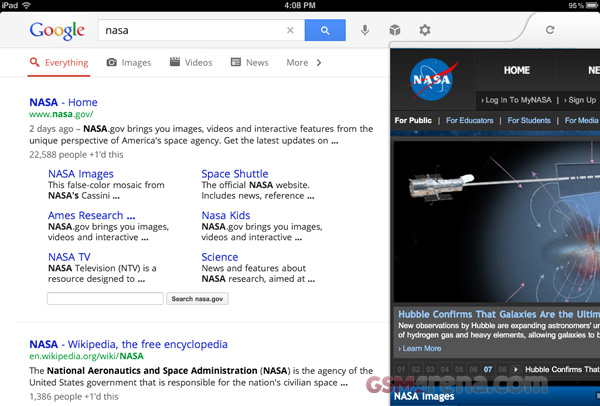Play the NASA carousel slideshow
The width and height of the screenshot is (600, 406).
click(516, 369)
